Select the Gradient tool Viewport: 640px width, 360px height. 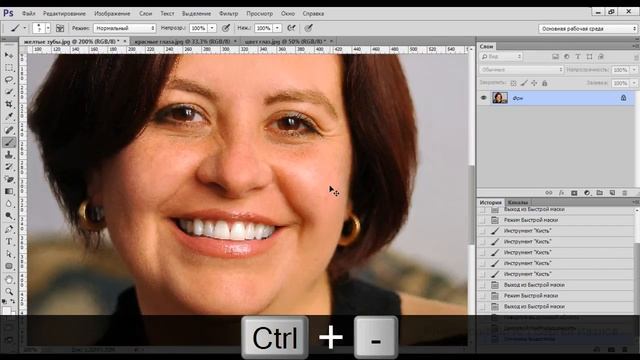point(9,191)
